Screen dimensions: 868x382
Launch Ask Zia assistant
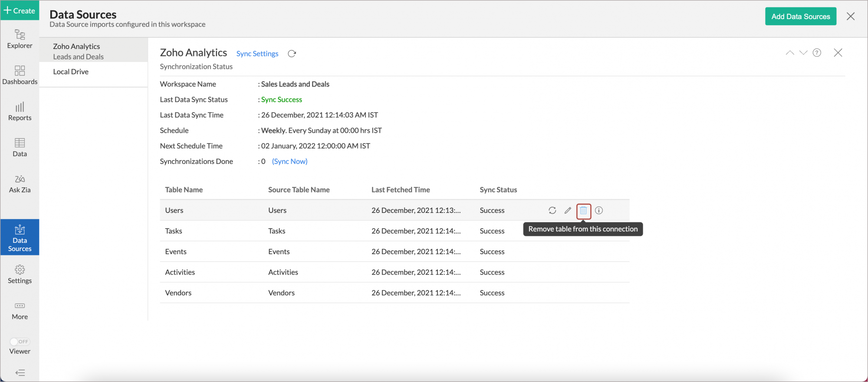coord(20,184)
